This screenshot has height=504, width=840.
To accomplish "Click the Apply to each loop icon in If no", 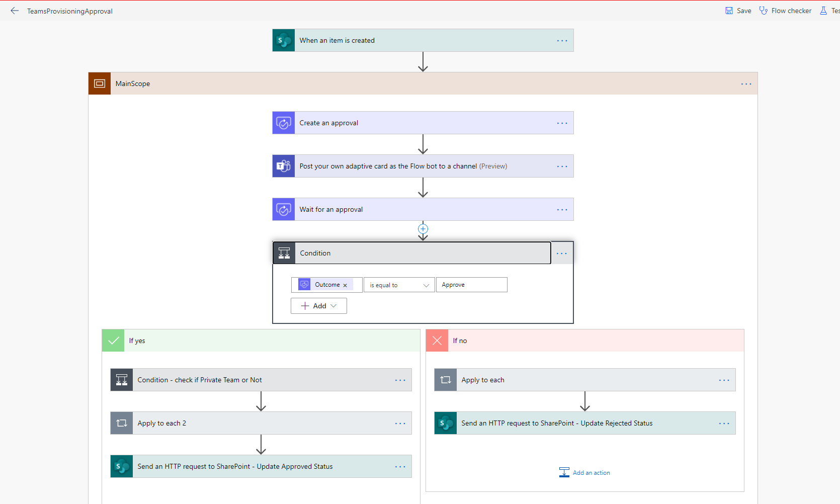I will 445,380.
